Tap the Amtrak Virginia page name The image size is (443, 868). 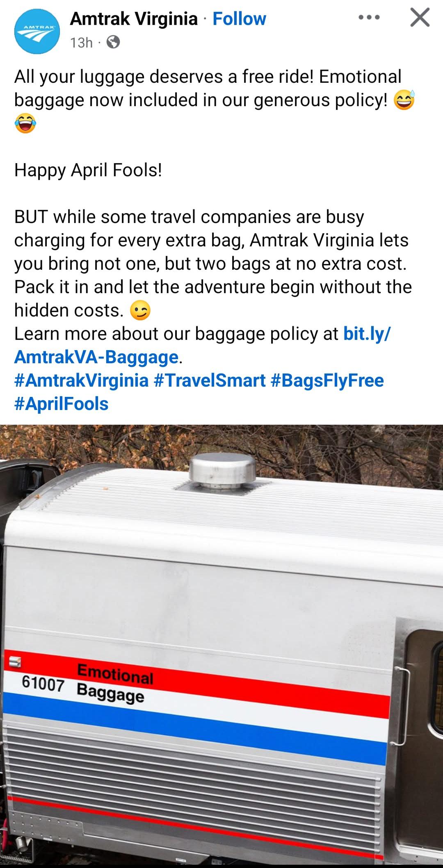click(134, 19)
